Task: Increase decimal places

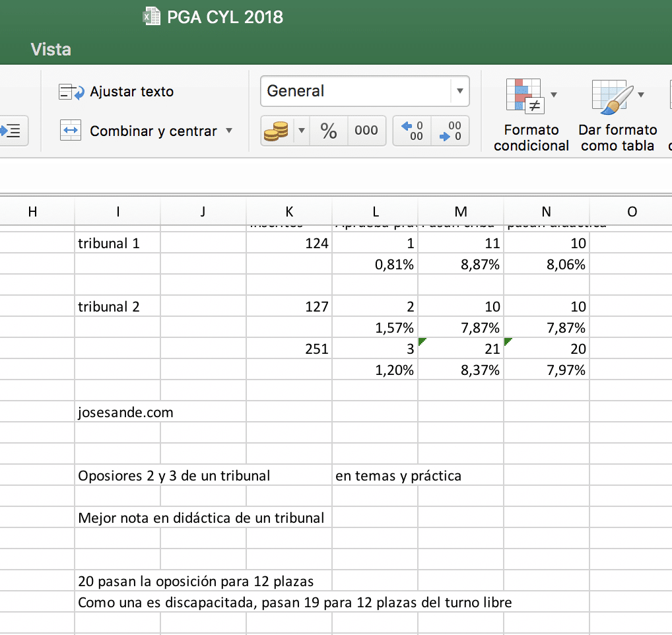Action: pos(413,131)
